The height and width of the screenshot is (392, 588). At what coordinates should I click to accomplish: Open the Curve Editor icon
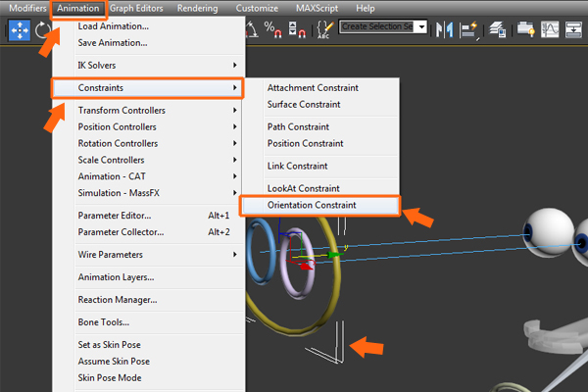(x=550, y=29)
